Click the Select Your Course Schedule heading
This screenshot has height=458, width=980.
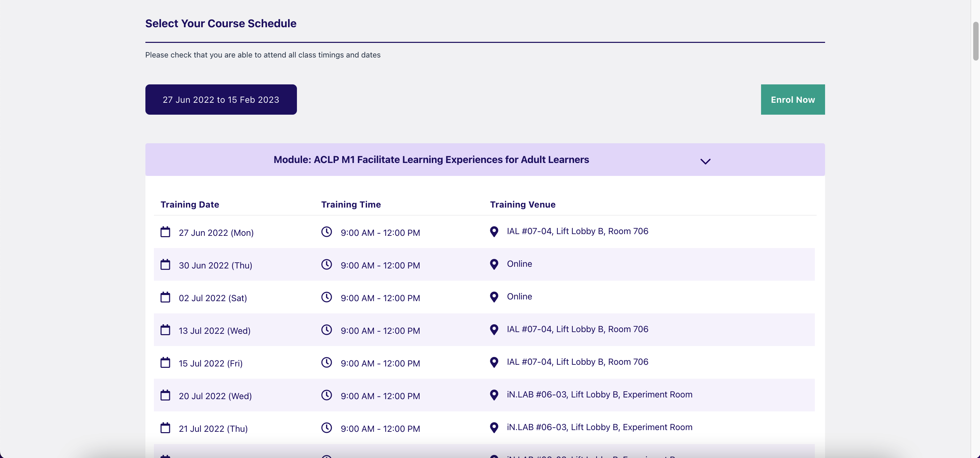coord(221,23)
